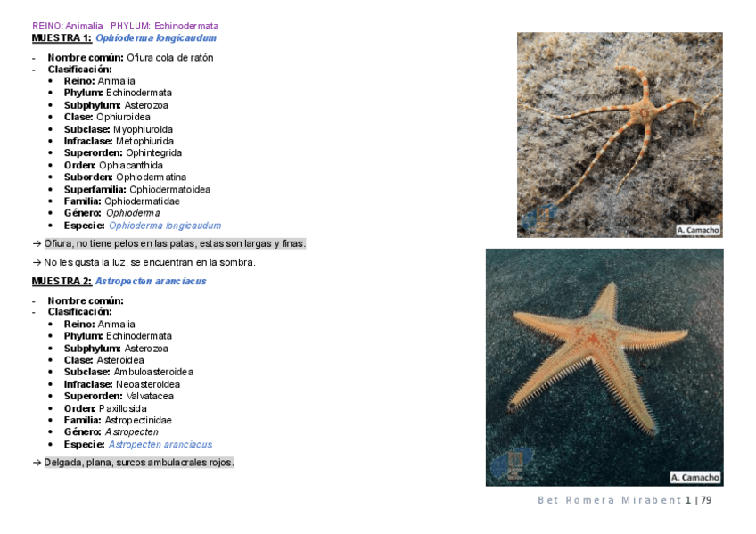The height and width of the screenshot is (534, 756).
Task: Click the brittle star photo
Action: tap(620, 135)
